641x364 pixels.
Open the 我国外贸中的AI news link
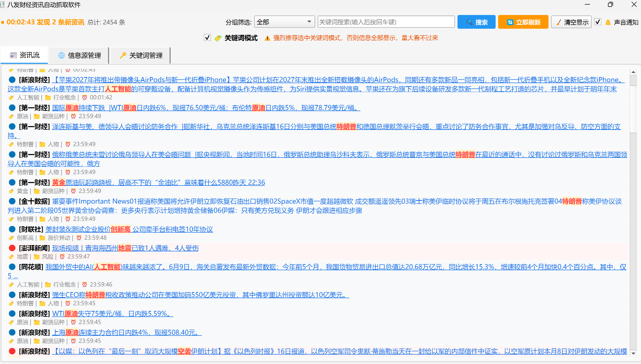[317, 271]
